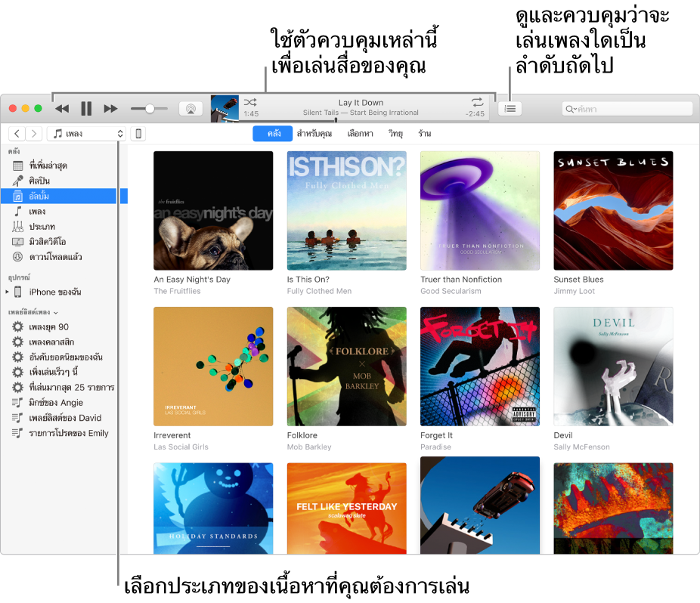Open the AirPlay output button
This screenshot has height=603, width=700.
click(x=190, y=109)
